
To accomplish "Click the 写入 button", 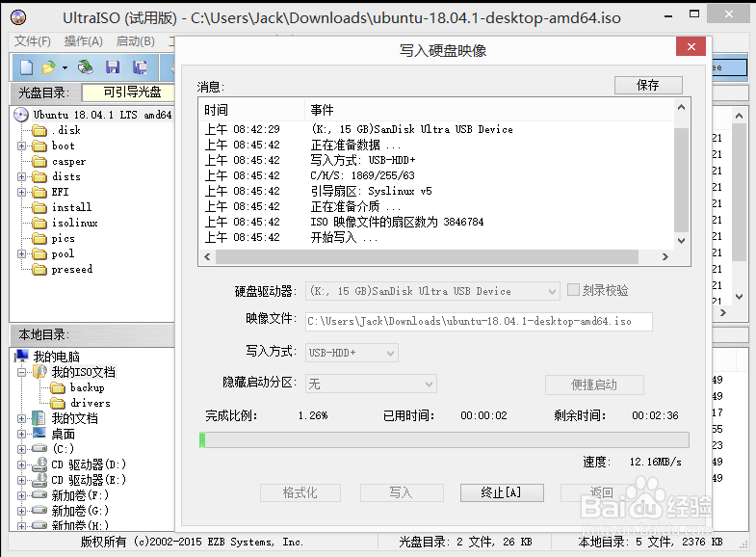I will 402,492.
